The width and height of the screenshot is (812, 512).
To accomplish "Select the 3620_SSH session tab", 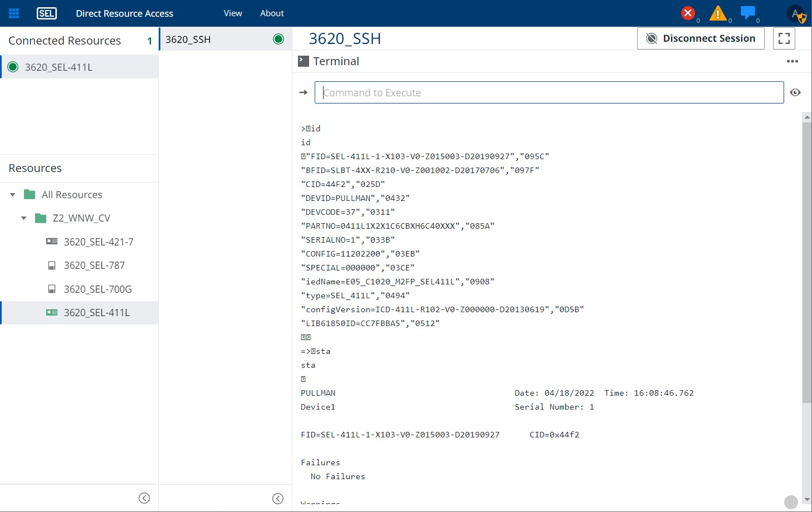I will click(x=225, y=39).
